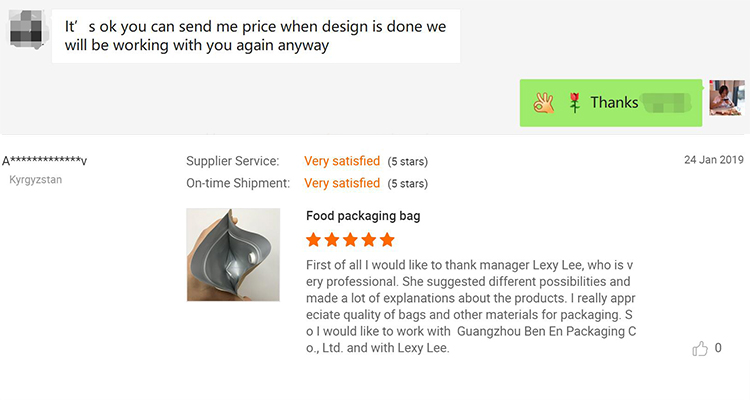This screenshot has width=750, height=400.
Task: Click the seller profile photo avatar
Action: click(727, 98)
